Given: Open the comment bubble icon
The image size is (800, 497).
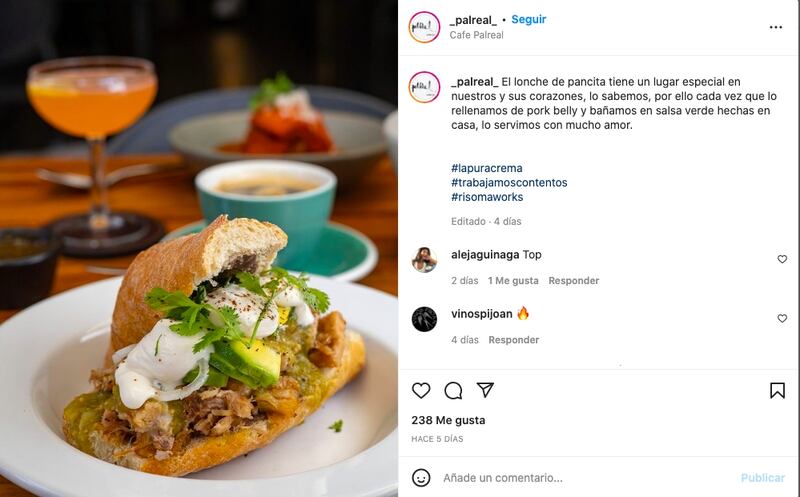Looking at the screenshot, I should pyautogui.click(x=453, y=390).
